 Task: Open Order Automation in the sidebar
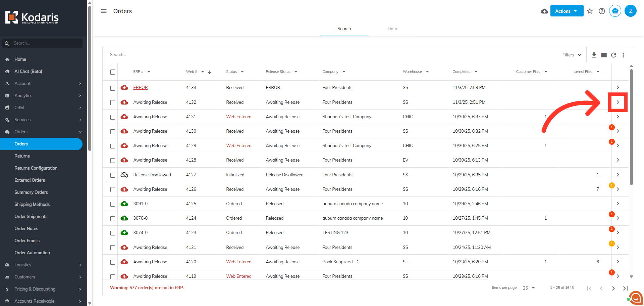[32, 253]
